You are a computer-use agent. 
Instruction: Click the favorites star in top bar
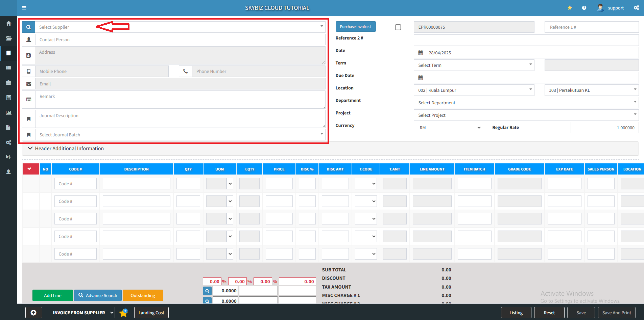(570, 8)
